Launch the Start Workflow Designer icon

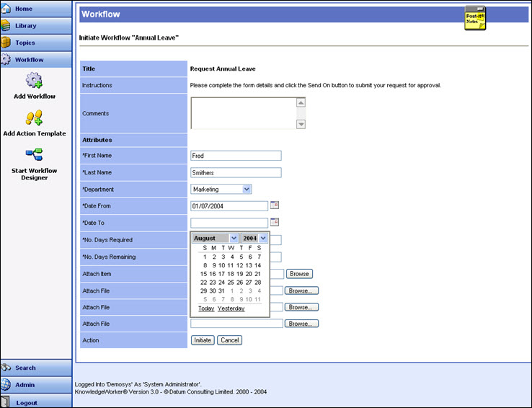[35, 154]
